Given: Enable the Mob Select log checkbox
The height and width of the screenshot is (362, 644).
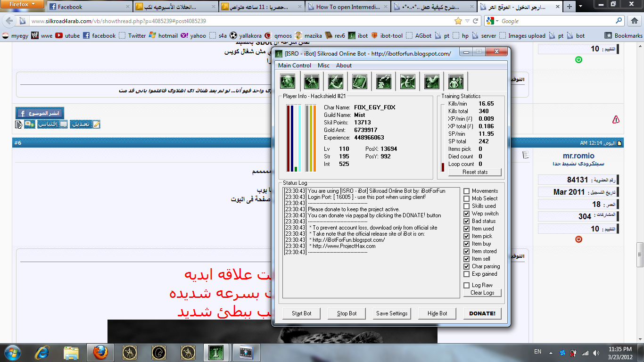Looking at the screenshot, I should 467,198.
